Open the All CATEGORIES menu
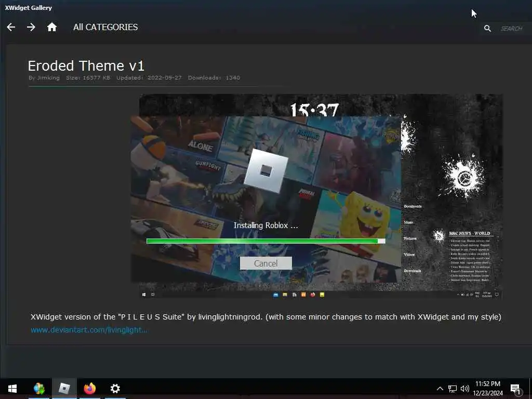Image resolution: width=532 pixels, height=399 pixels. pos(105,27)
